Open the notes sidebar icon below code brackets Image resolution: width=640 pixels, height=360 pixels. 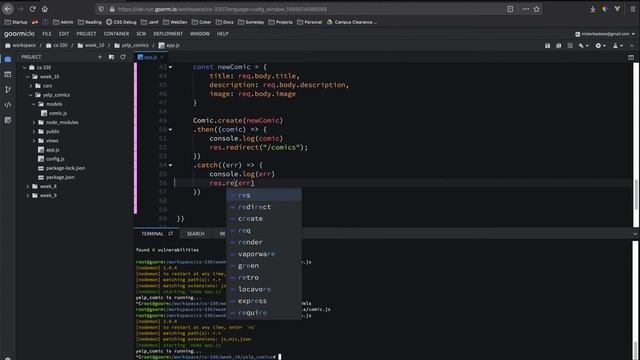click(8, 120)
